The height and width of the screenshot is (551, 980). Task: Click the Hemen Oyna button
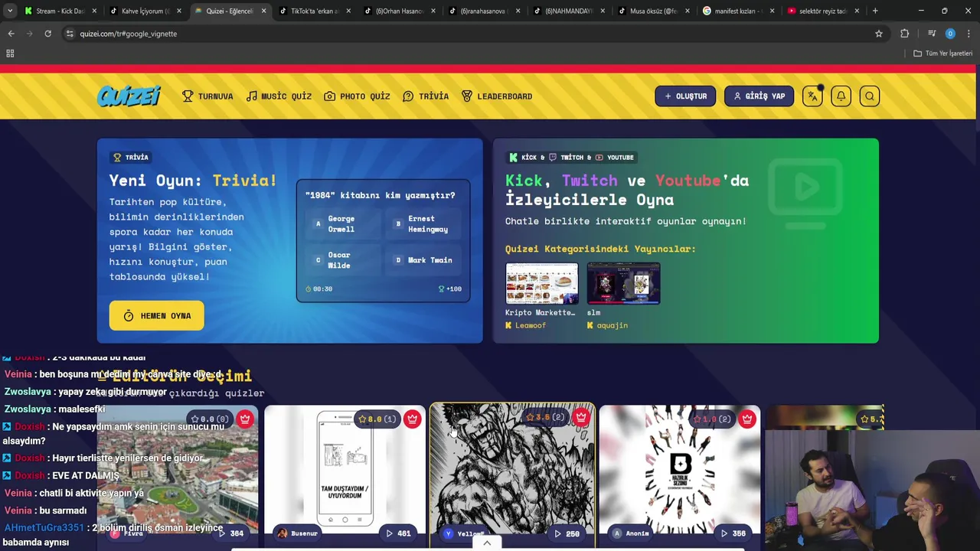156,316
